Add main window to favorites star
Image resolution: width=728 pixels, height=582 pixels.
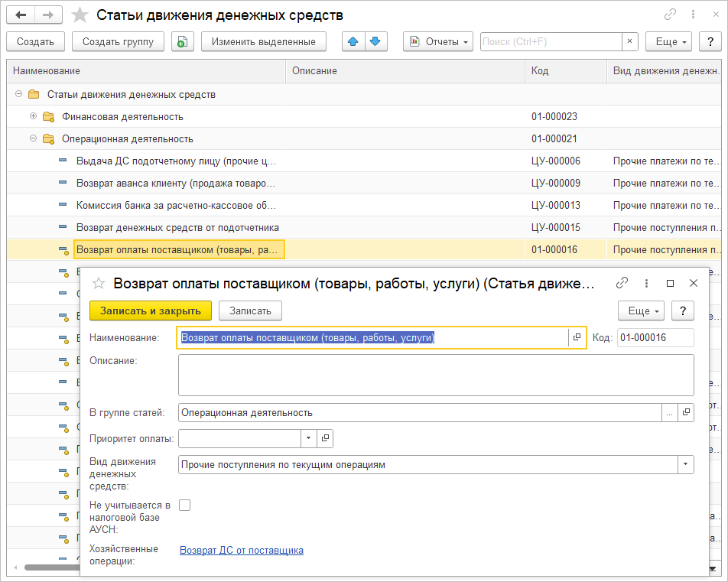coord(80,15)
